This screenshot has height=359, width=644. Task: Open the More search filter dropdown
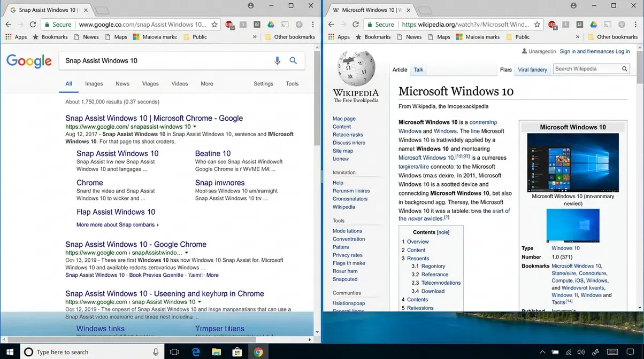(x=207, y=84)
